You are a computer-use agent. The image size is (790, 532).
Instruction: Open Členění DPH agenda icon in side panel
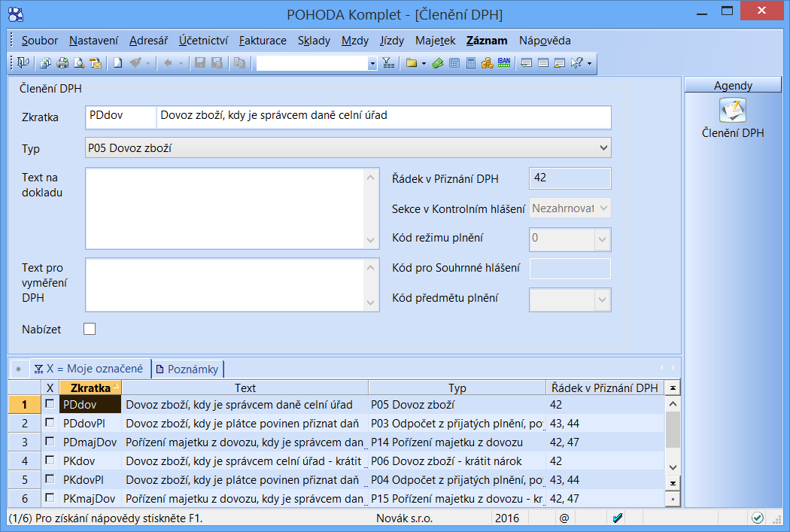733,111
